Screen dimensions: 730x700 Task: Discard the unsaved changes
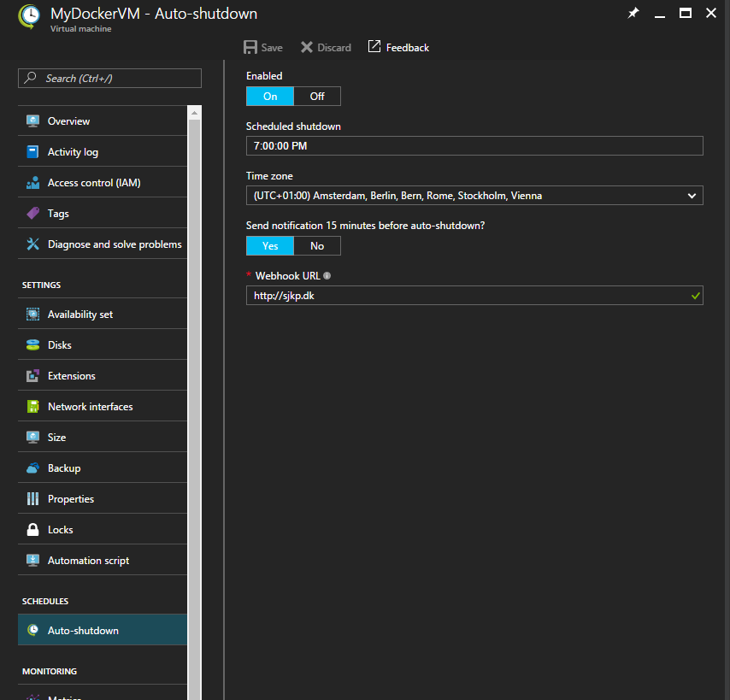326,47
